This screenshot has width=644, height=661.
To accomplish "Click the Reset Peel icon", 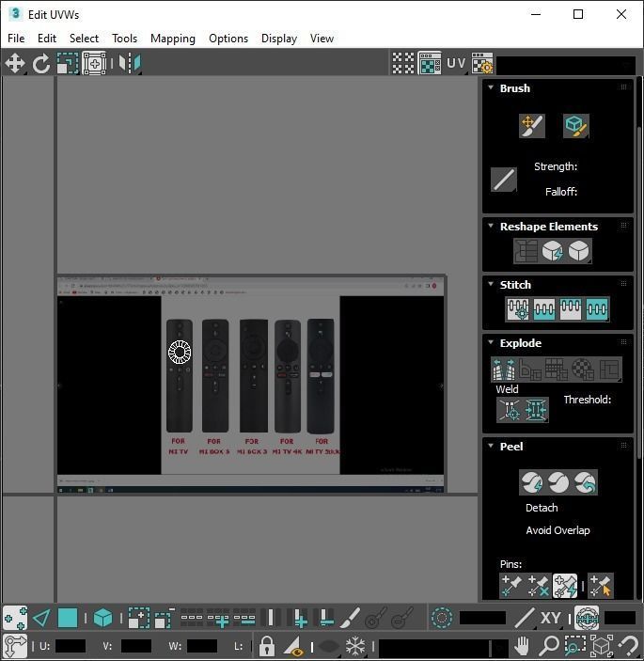I will [x=585, y=482].
